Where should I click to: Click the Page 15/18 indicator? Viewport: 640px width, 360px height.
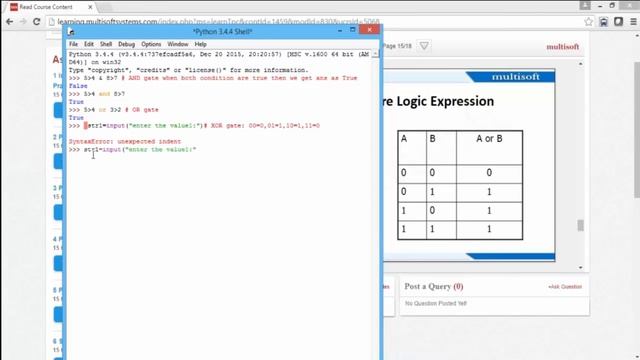click(x=398, y=46)
